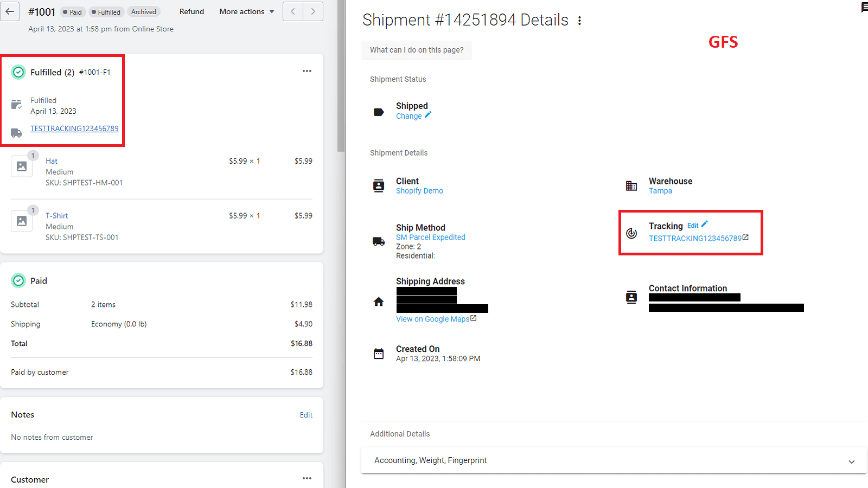
Task: Open the three-dot menu in the Customer section
Action: (307, 478)
